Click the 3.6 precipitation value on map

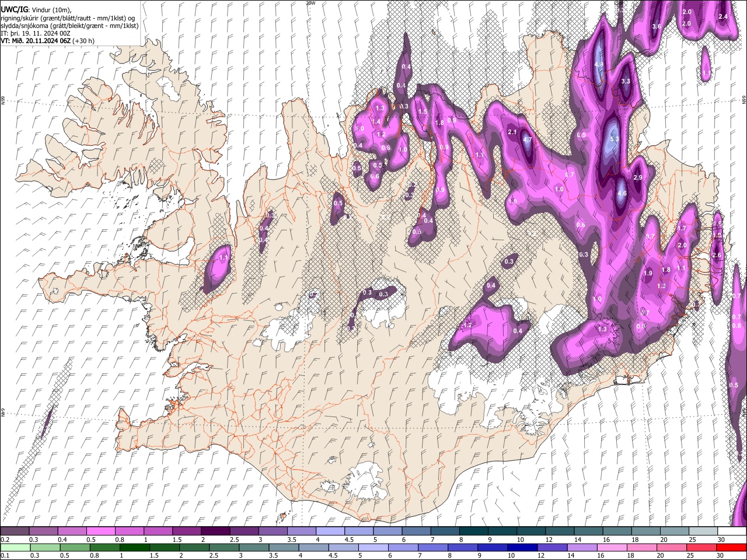point(656,26)
